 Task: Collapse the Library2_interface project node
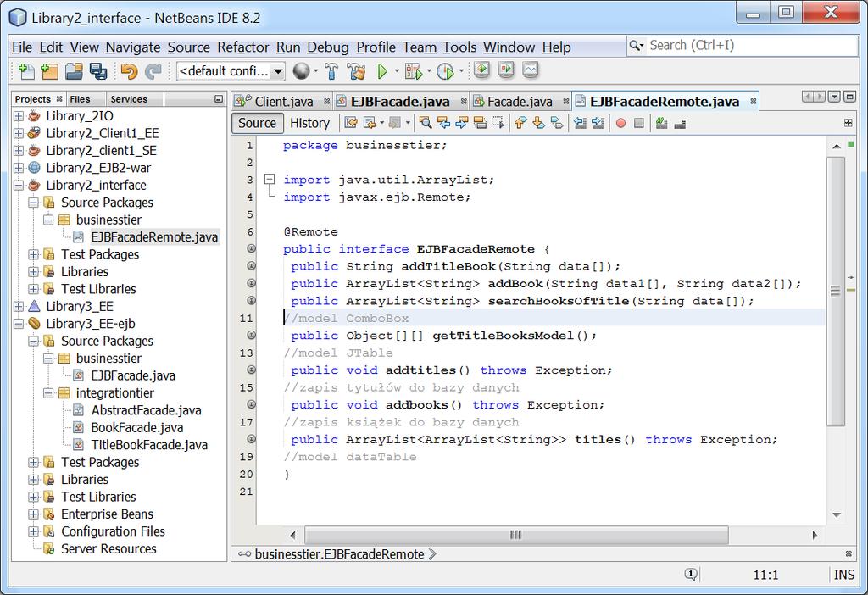pos(19,185)
